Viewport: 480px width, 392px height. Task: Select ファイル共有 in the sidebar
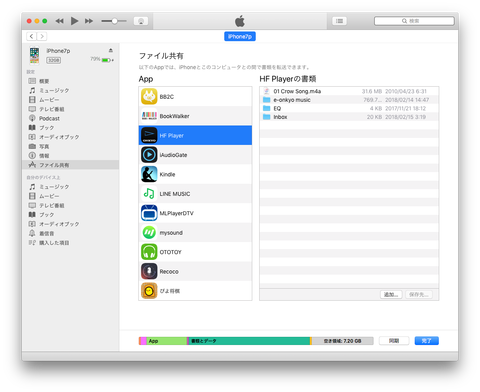[70, 165]
